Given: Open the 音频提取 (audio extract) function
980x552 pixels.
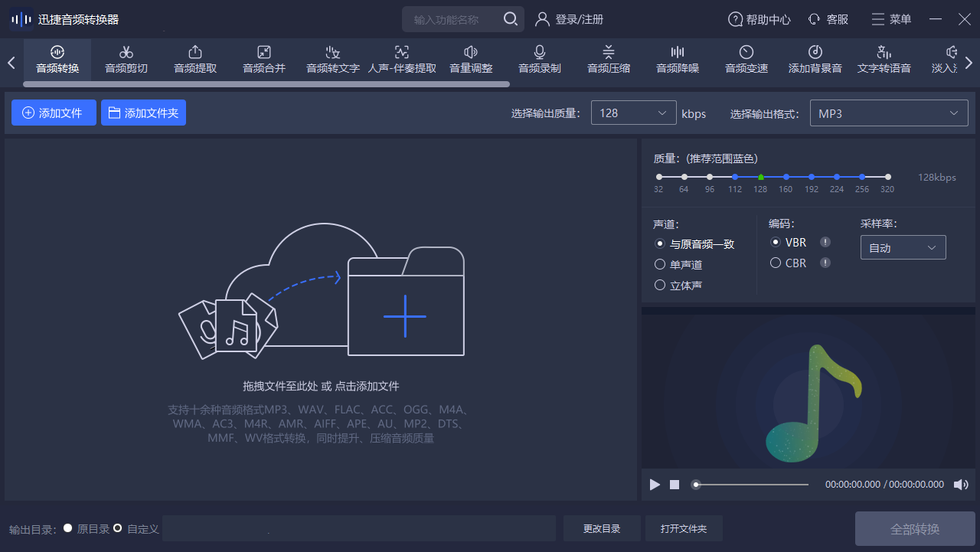Looking at the screenshot, I should [194, 60].
